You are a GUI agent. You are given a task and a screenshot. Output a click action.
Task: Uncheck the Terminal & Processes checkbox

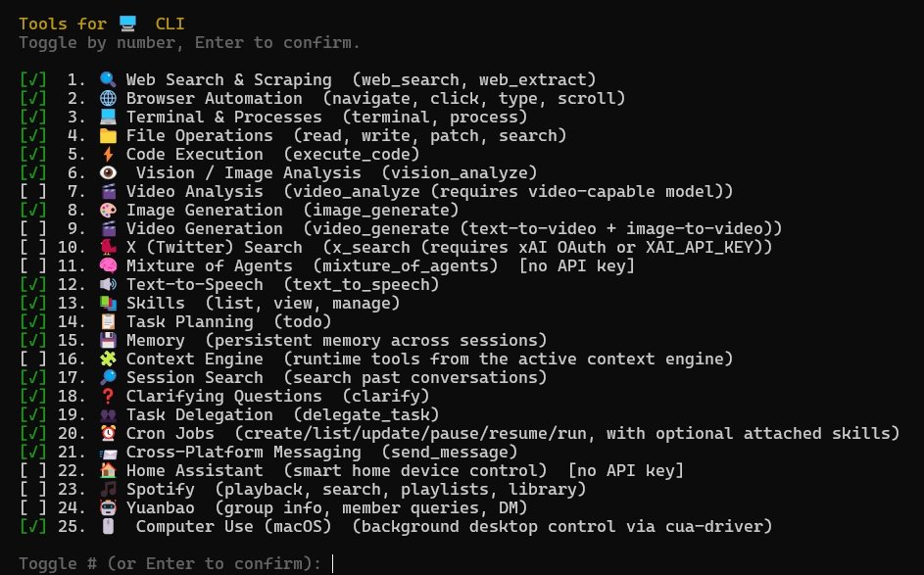click(33, 118)
